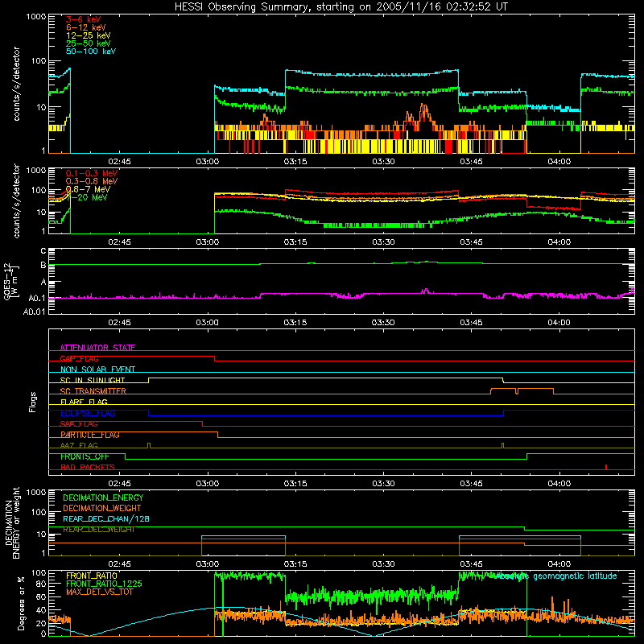Click the 7-20 MeV legend entry

(89, 197)
